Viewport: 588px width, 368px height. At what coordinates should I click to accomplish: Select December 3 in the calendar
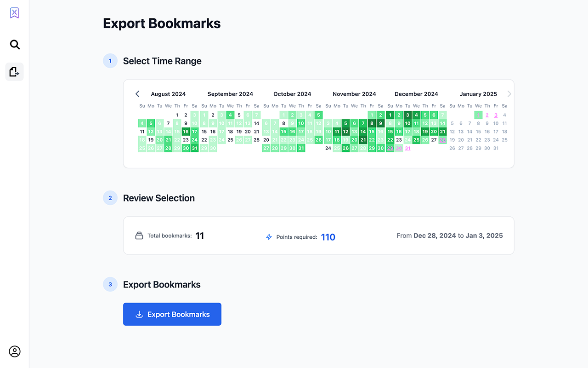point(407,115)
